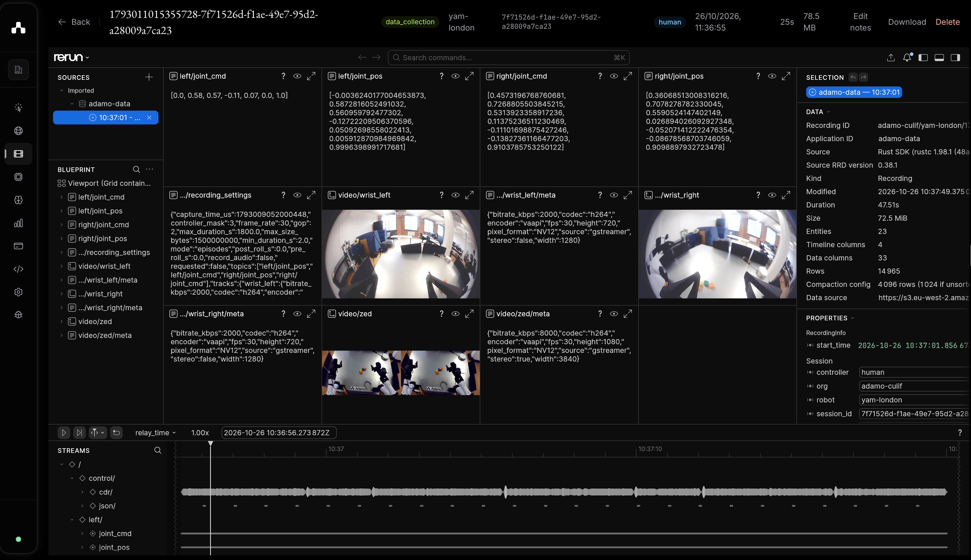
Task: Open the relay_time timeline dropdown
Action: tap(155, 433)
